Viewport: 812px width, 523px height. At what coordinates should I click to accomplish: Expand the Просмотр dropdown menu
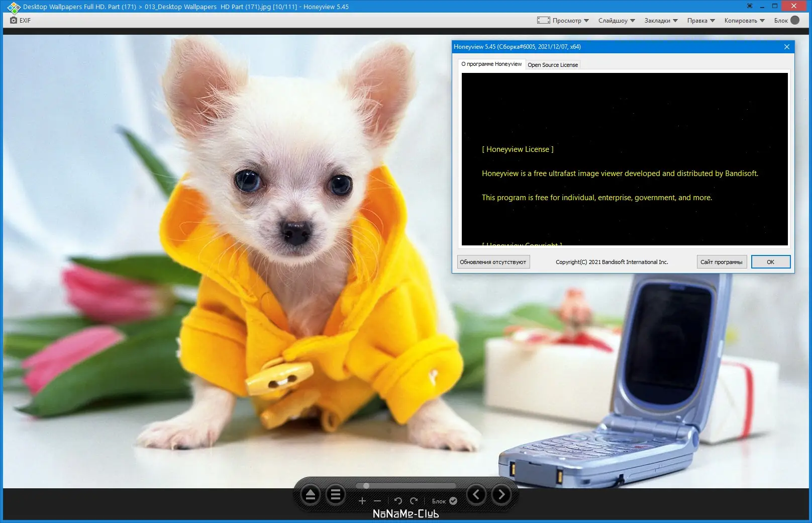571,21
